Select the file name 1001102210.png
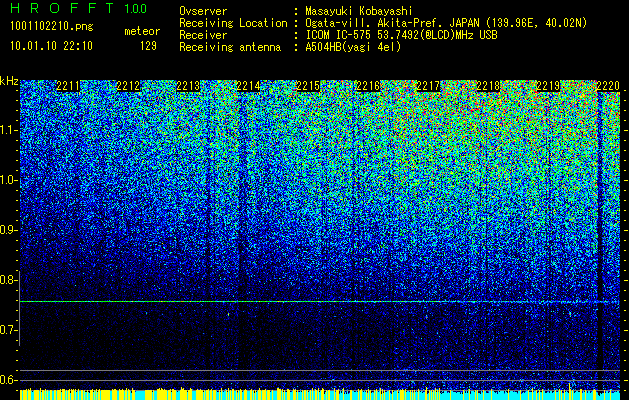Viewport: 629px width, 400px height. pos(52,27)
